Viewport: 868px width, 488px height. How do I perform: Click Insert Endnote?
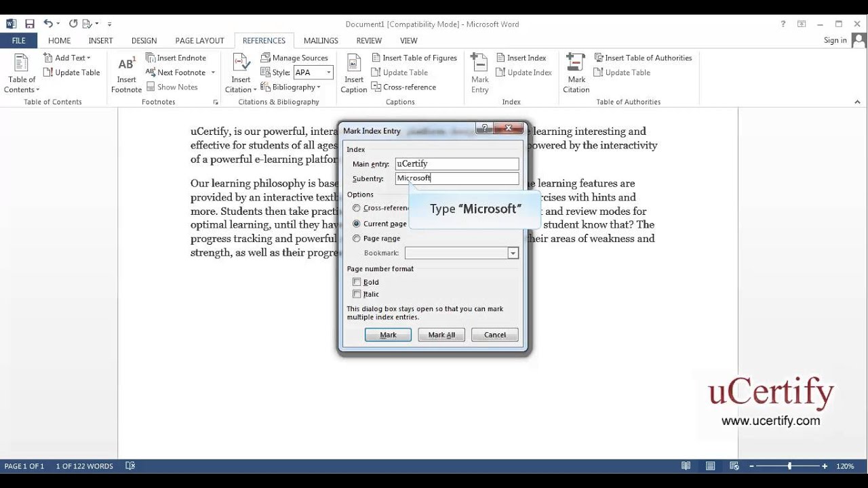176,58
